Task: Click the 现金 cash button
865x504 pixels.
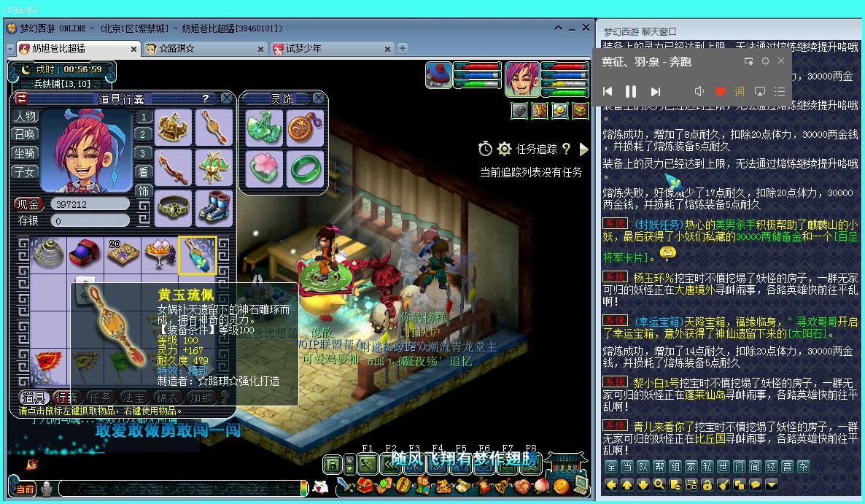Action: 28,205
